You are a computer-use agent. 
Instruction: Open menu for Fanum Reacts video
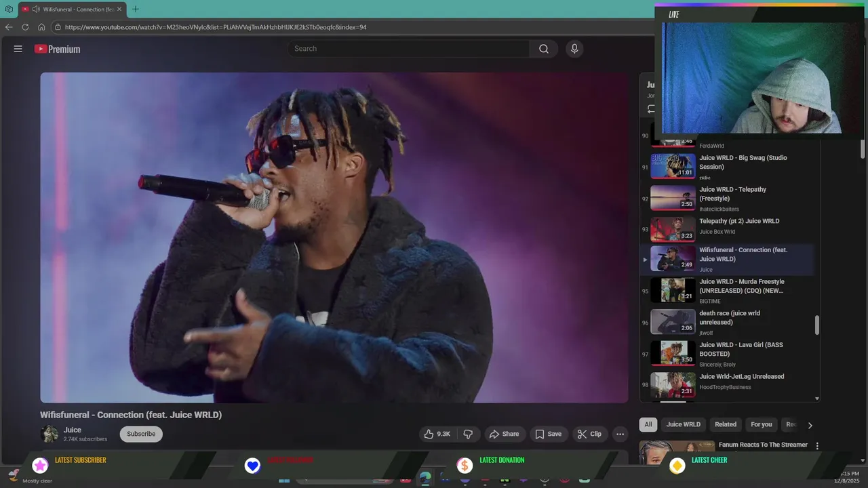pos(817,446)
